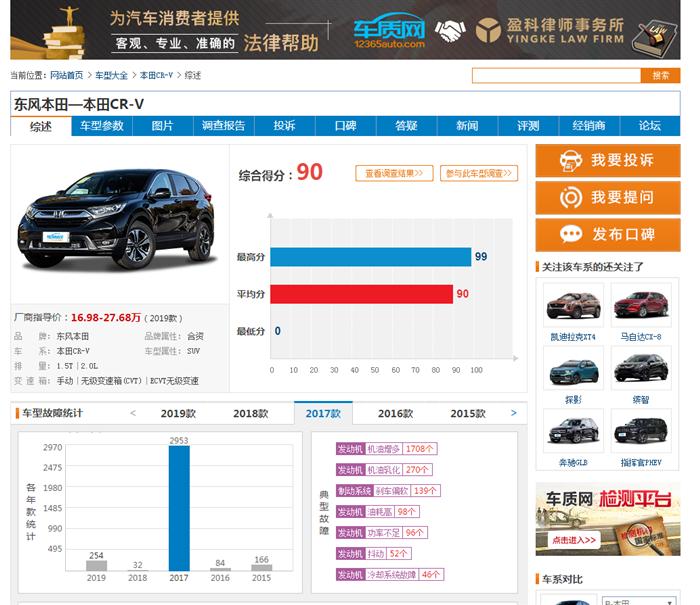Click the blue 最高分 score bar

[x=371, y=257]
